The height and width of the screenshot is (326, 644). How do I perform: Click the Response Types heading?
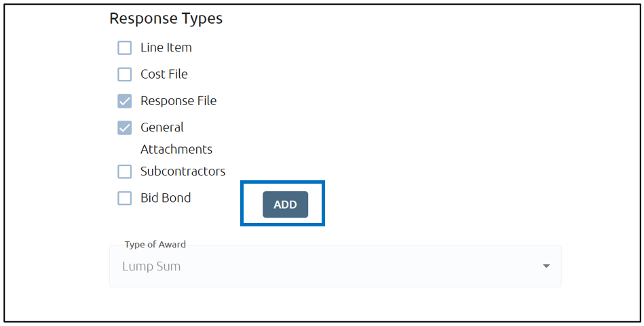166,19
